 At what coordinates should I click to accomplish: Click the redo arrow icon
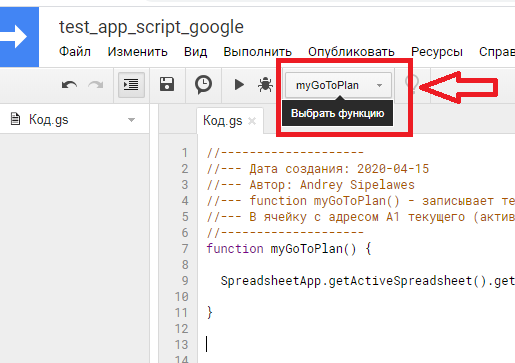96,85
